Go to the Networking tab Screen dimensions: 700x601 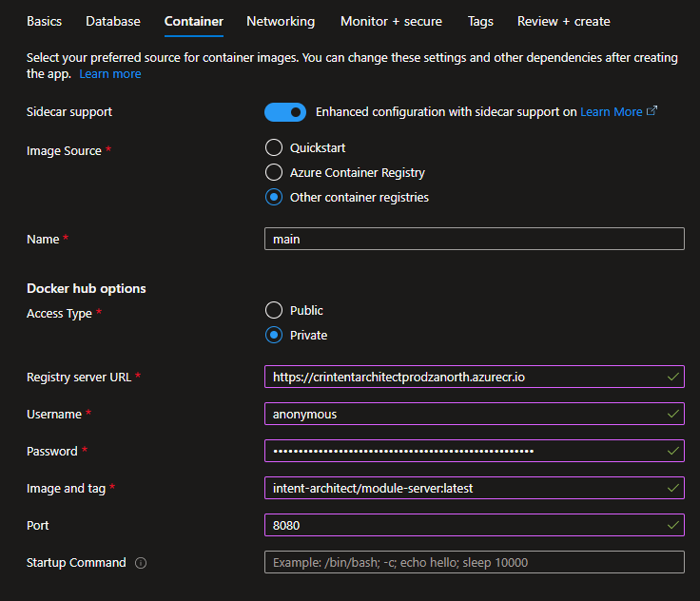(281, 21)
